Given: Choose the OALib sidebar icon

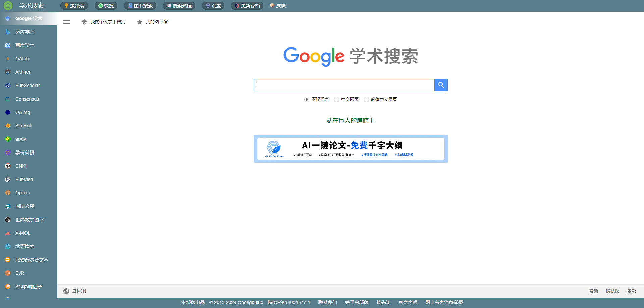Looking at the screenshot, I should [8, 59].
